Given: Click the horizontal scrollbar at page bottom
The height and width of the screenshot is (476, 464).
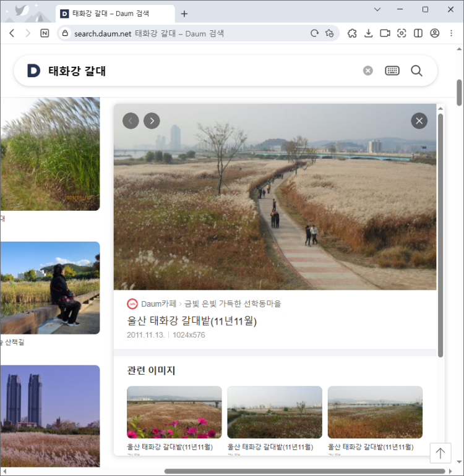Looking at the screenshot, I should (303, 472).
